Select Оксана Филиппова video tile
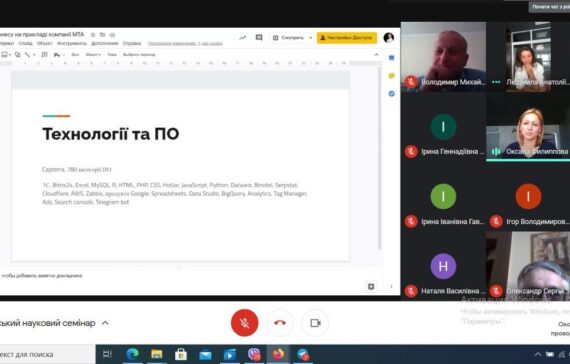This screenshot has width=570, height=364. coord(528,126)
